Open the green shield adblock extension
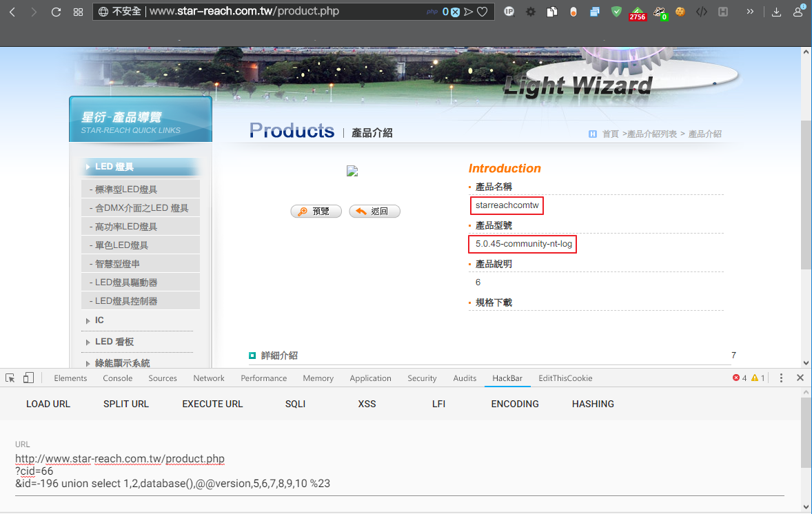This screenshot has height=514, width=812. tap(616, 12)
